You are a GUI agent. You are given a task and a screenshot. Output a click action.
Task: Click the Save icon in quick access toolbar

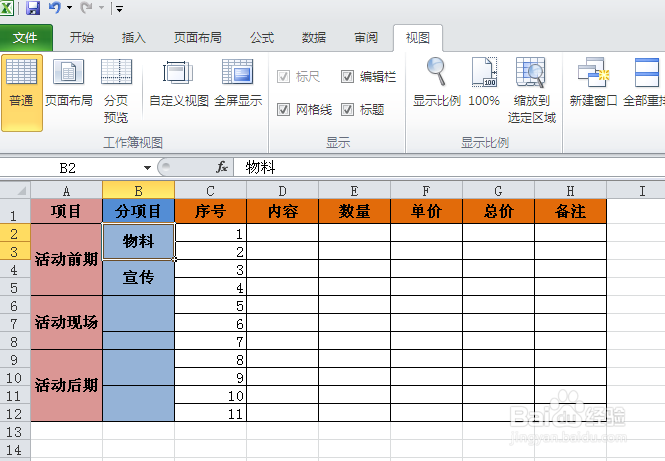click(33, 8)
